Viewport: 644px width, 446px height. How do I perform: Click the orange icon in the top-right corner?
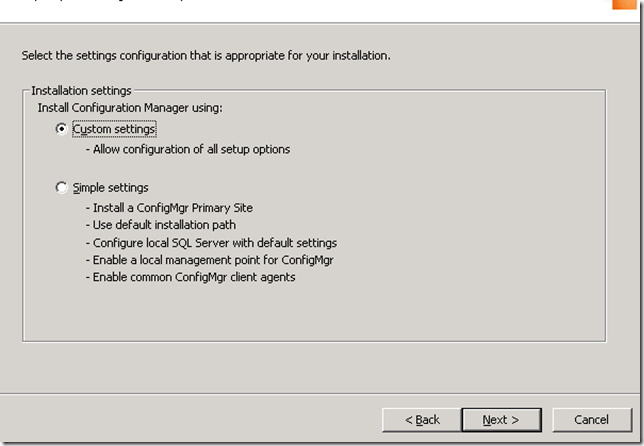click(624, 4)
